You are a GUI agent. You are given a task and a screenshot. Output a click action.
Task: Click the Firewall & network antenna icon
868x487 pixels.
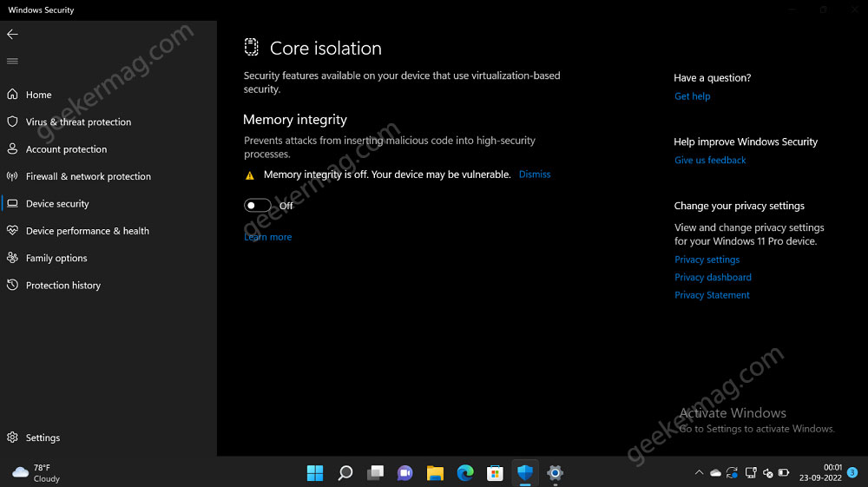tap(12, 176)
